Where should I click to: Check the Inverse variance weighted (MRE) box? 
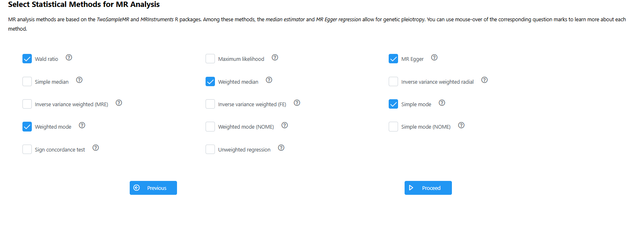pos(27,104)
